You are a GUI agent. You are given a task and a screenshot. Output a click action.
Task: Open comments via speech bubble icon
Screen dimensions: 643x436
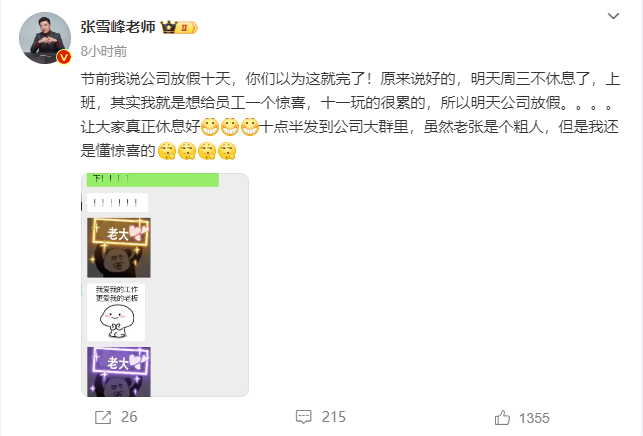[x=303, y=417]
